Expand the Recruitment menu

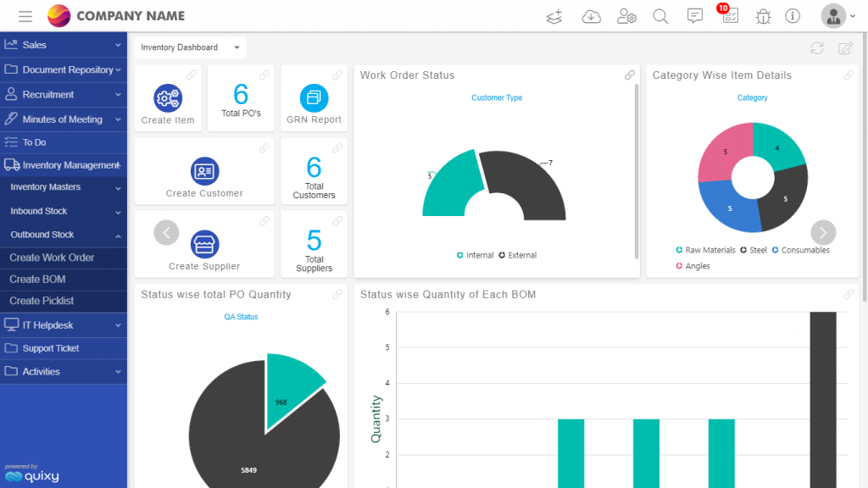point(63,95)
